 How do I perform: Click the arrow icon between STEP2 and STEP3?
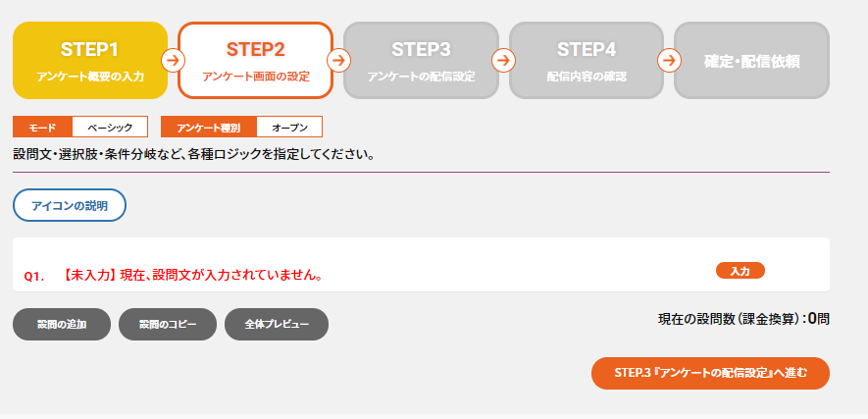(338, 60)
